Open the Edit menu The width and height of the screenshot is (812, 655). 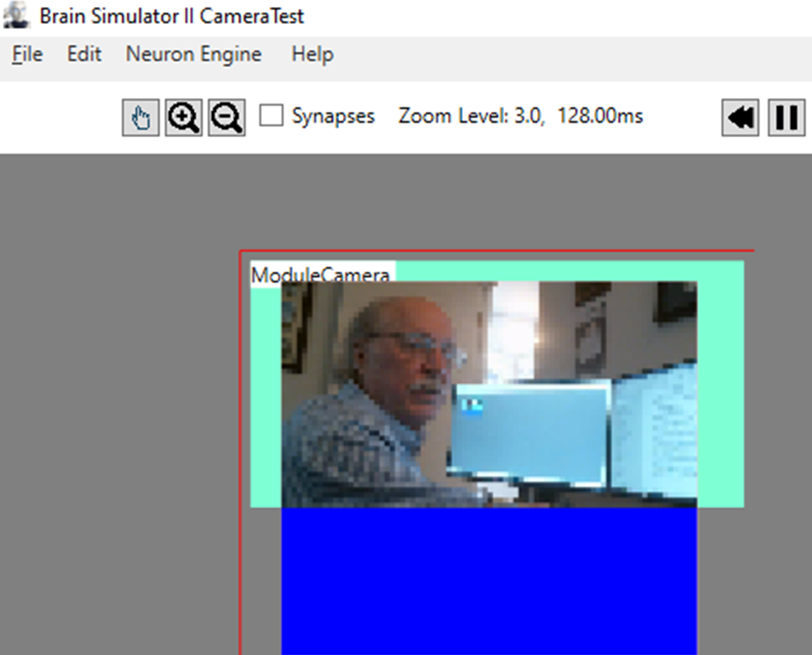click(x=84, y=54)
